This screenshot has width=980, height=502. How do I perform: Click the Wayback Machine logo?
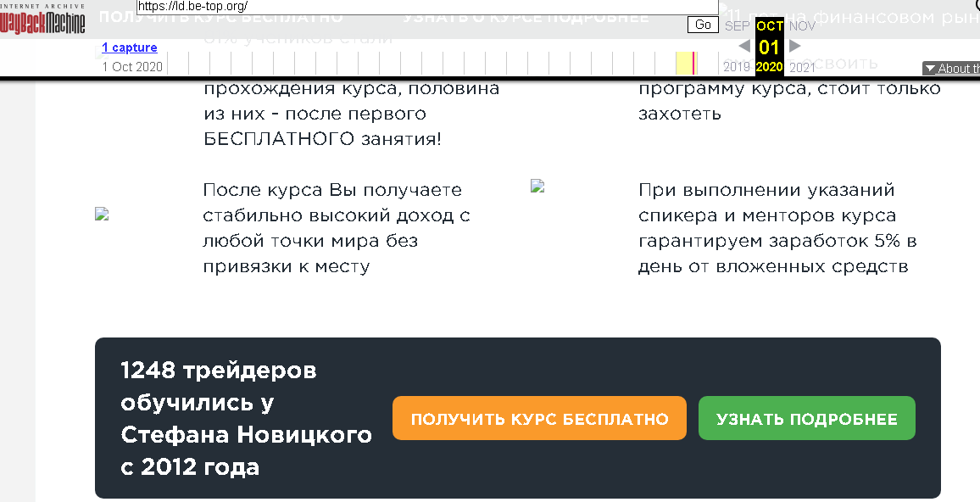point(42,23)
